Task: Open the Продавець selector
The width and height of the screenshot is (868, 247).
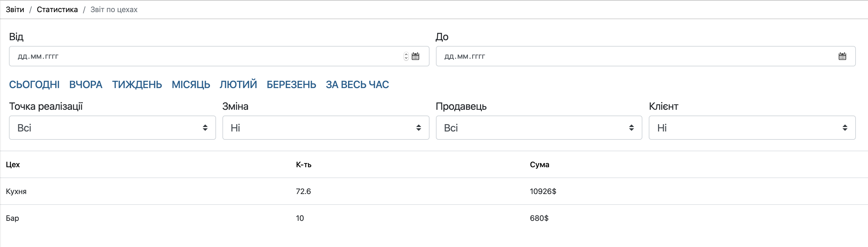Action: click(x=539, y=128)
